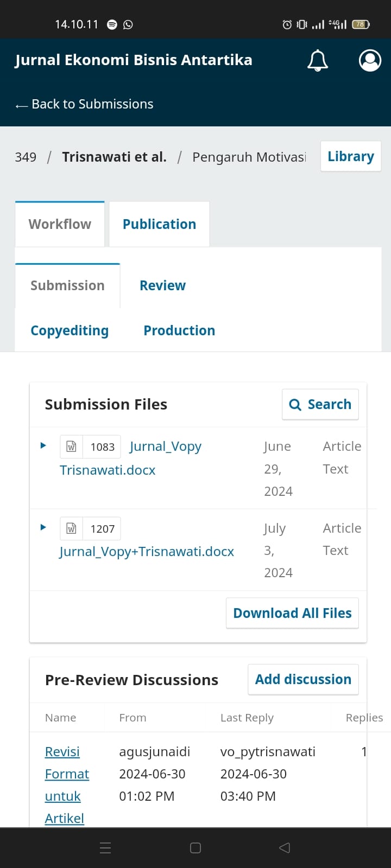Click the Word document icon for file 1207
This screenshot has height=868, width=391.
tap(71, 528)
